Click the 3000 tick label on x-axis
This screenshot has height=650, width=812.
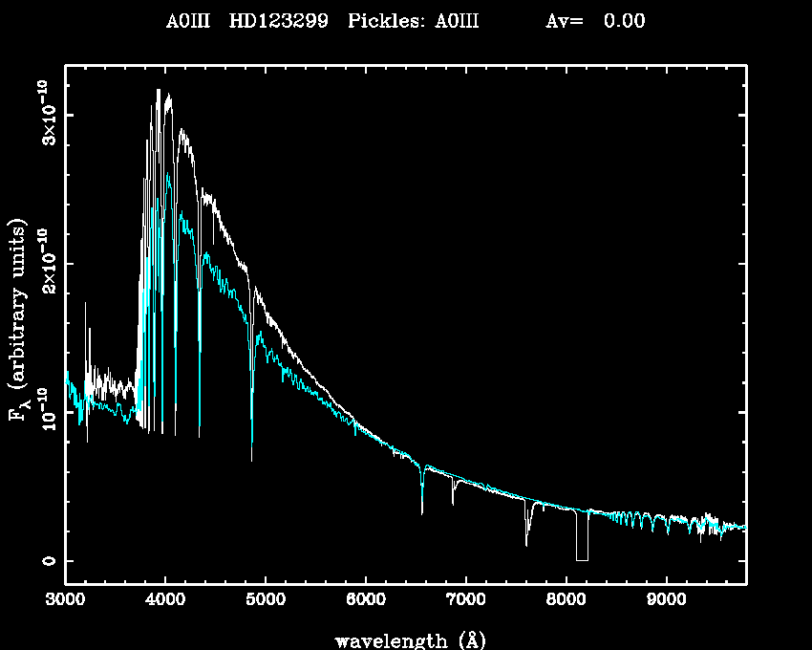coord(65,600)
